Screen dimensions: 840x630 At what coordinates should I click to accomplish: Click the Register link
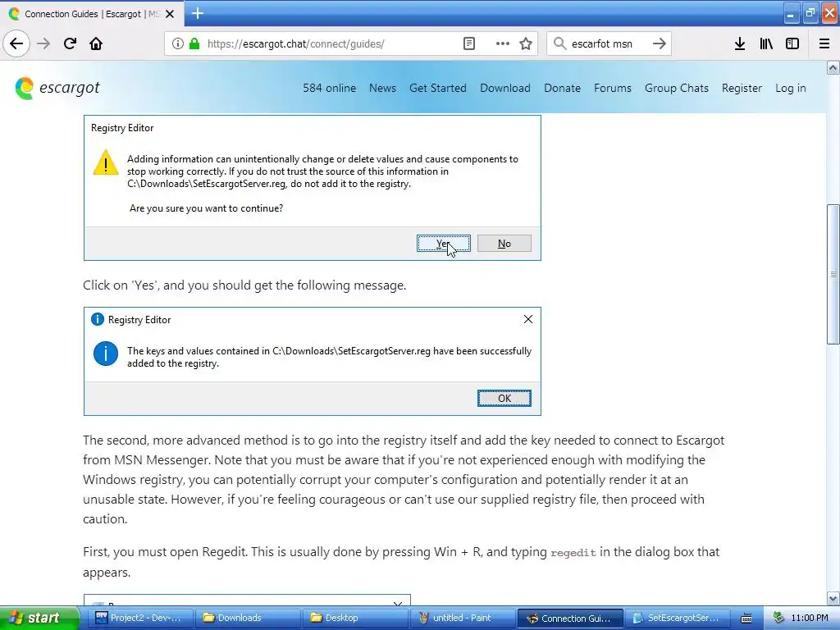742,88
